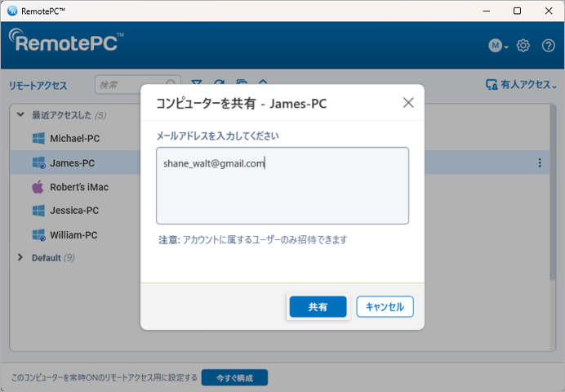Collapse the 最近アクセスした group
This screenshot has width=565, height=392.
[20, 114]
